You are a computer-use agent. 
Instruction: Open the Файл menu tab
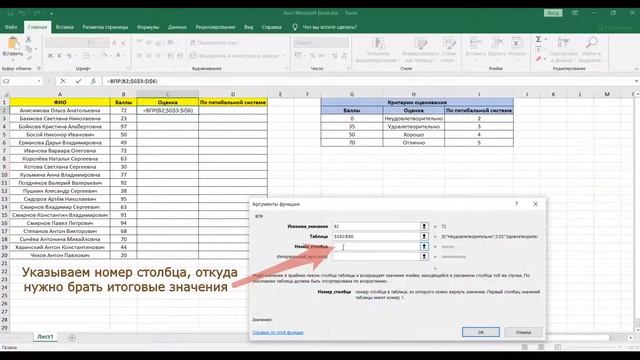pos(11,27)
